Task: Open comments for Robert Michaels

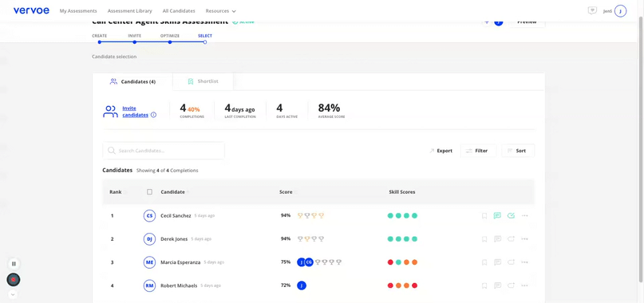Action: [497, 285]
